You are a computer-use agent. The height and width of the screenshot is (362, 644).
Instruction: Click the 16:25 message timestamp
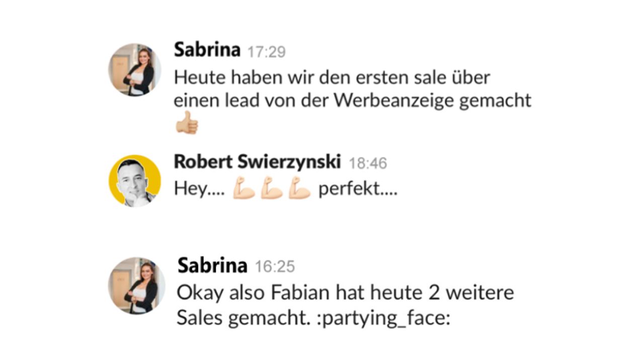275,266
